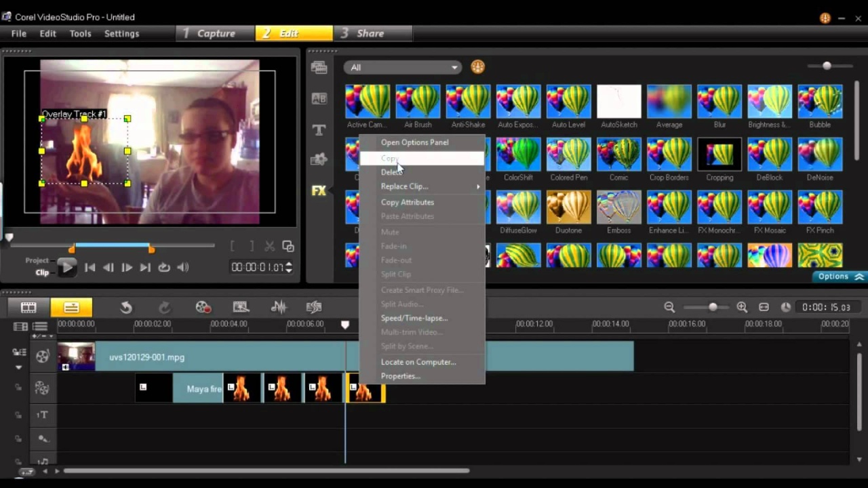Toggle Repeat playback button
Image resolution: width=868 pixels, height=488 pixels.
(x=164, y=268)
